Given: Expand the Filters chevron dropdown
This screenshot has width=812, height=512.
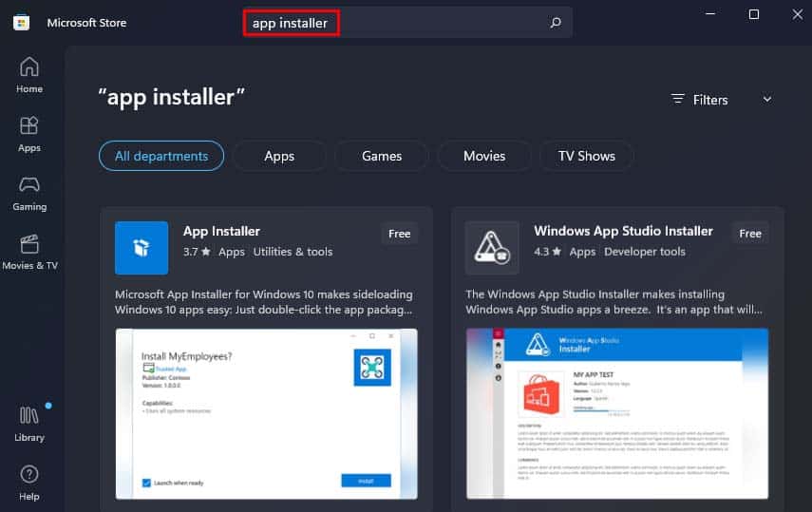Looking at the screenshot, I should coord(767,99).
